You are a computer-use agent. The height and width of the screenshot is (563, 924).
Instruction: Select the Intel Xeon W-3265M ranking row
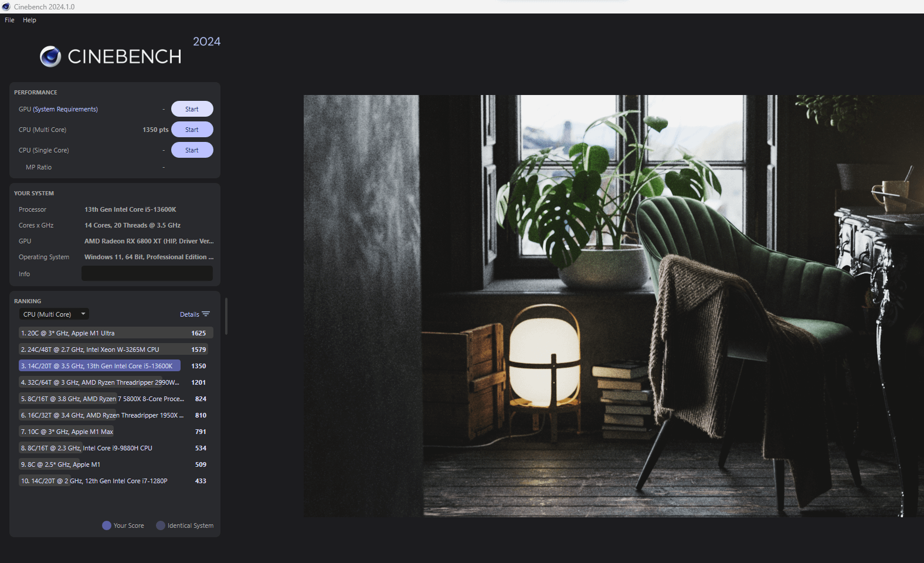[x=116, y=350]
